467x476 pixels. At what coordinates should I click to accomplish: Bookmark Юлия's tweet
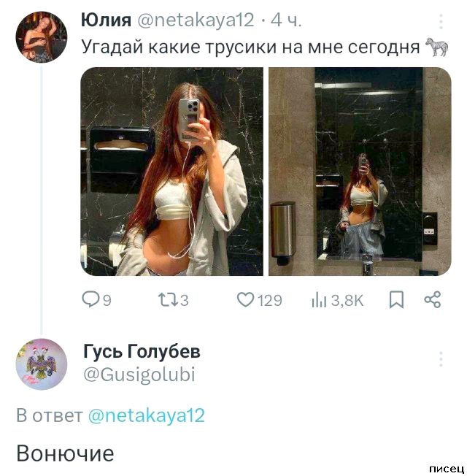tap(396, 299)
